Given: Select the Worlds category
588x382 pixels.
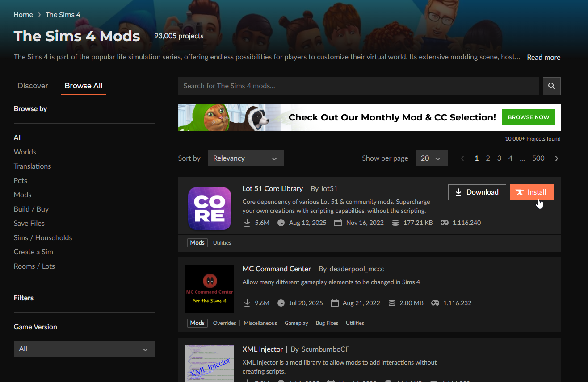Looking at the screenshot, I should coord(25,152).
